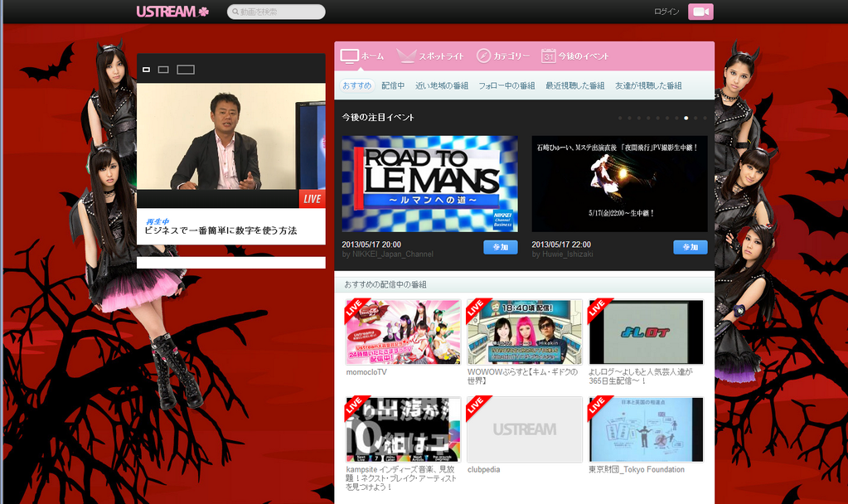Image resolution: width=848 pixels, height=504 pixels.
Task: Click the USTREAM logo
Action: [x=172, y=12]
